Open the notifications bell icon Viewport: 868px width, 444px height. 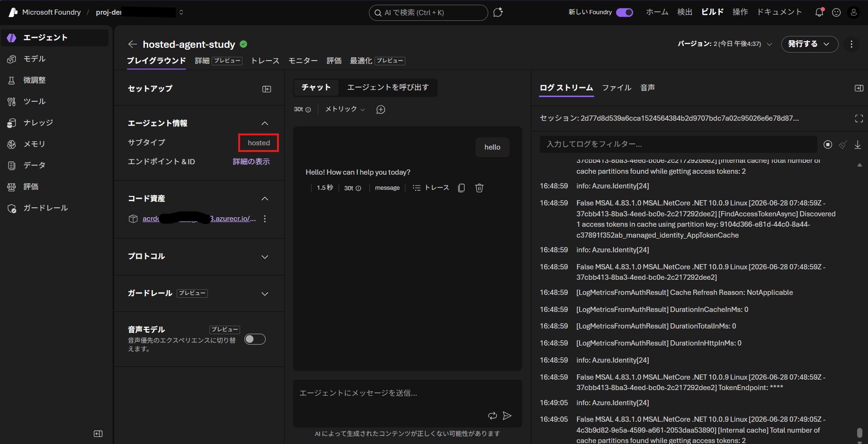point(819,12)
